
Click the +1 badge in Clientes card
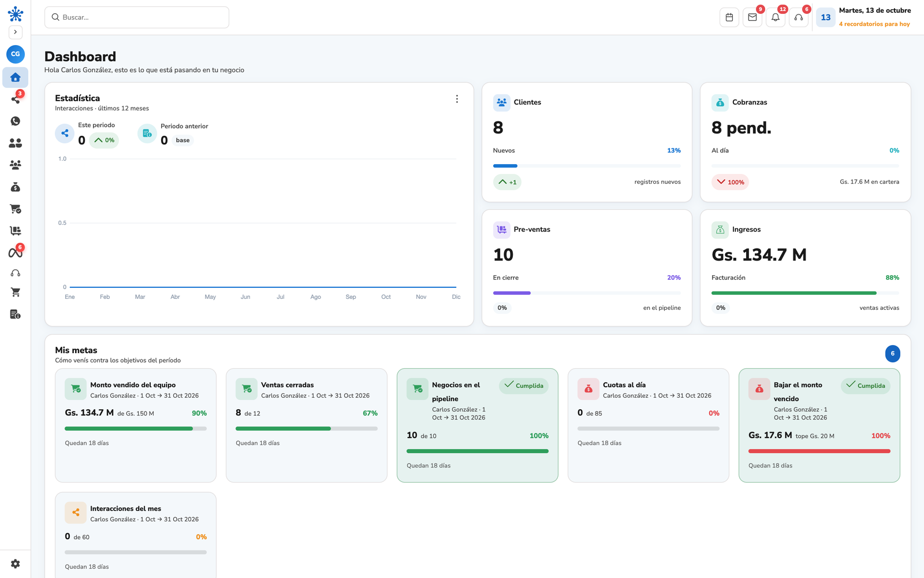click(x=507, y=182)
